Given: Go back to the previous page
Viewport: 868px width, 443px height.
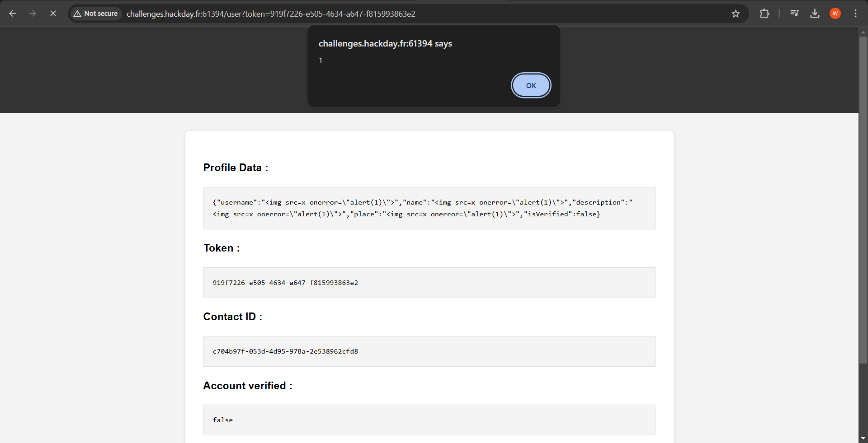Looking at the screenshot, I should click(13, 14).
